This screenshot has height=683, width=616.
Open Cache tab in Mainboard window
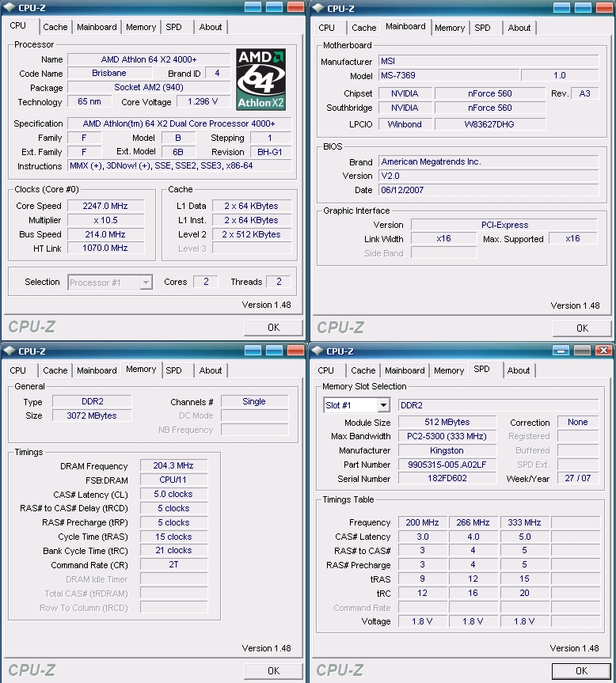tap(363, 28)
